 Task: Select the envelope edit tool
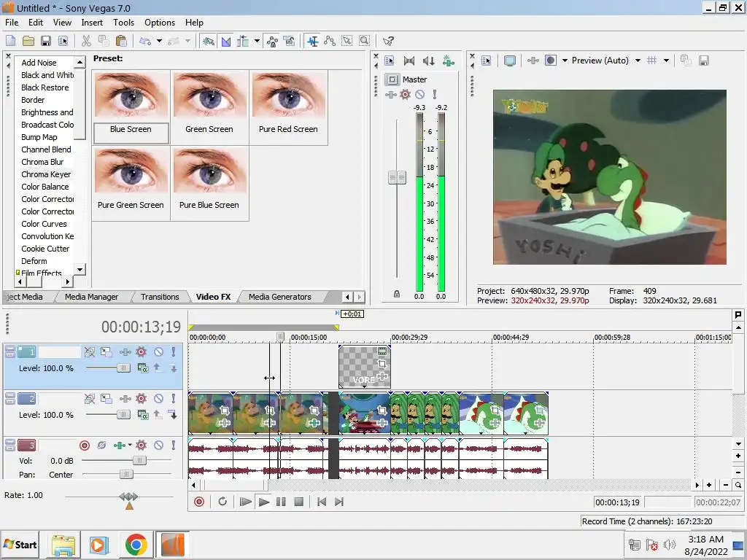[x=330, y=41]
